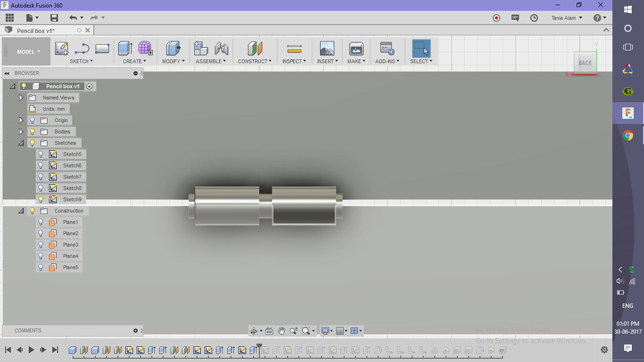
Task: Open the CONSTRUCT menu
Action: coord(255,61)
